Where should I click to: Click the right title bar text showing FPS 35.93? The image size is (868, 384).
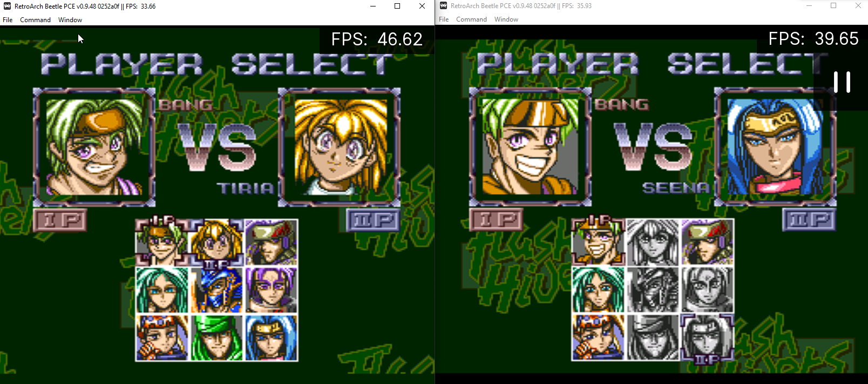[521, 6]
